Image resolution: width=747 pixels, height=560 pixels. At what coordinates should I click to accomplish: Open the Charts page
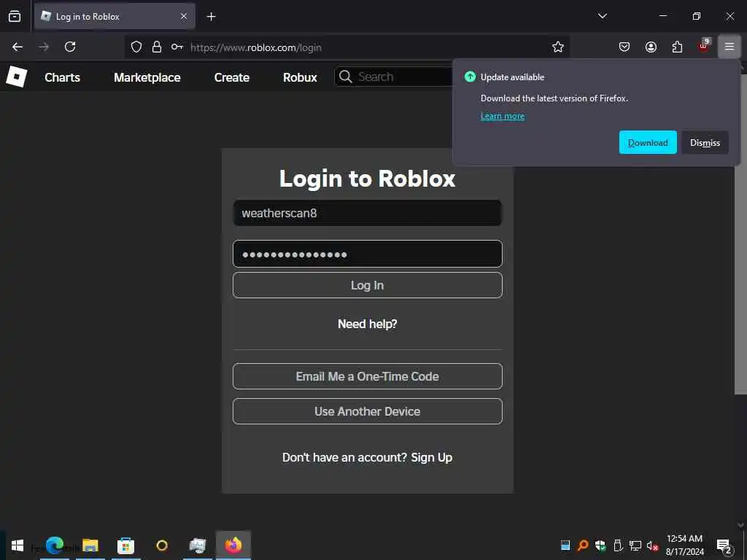[x=63, y=77]
